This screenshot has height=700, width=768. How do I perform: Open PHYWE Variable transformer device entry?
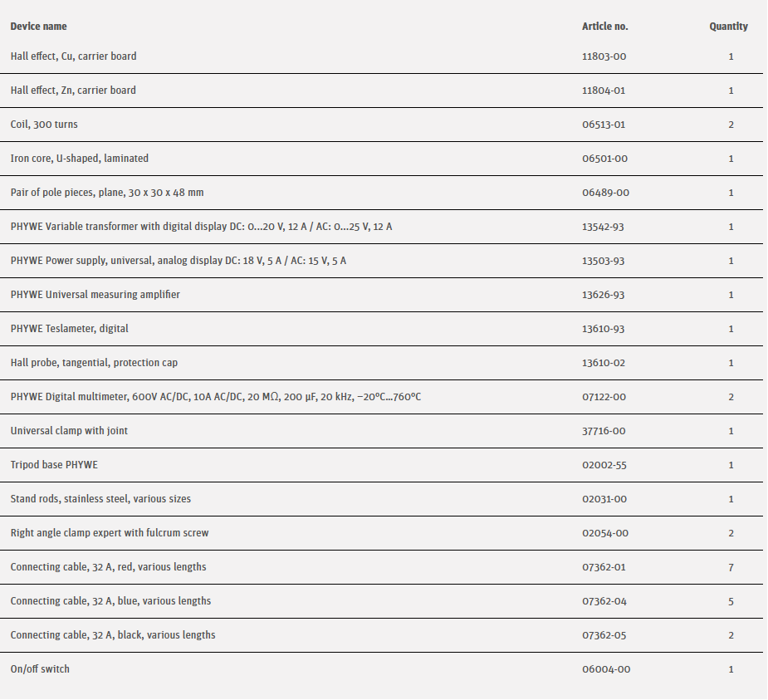coord(201,227)
